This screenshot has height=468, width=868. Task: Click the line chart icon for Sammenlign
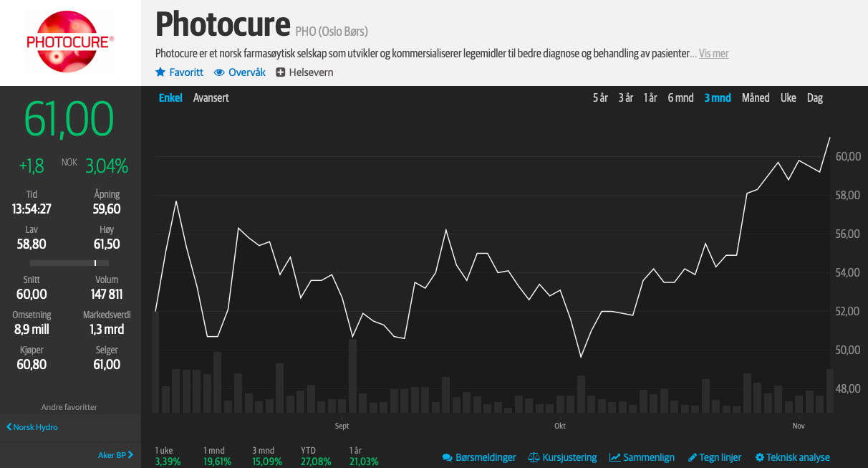[615, 457]
